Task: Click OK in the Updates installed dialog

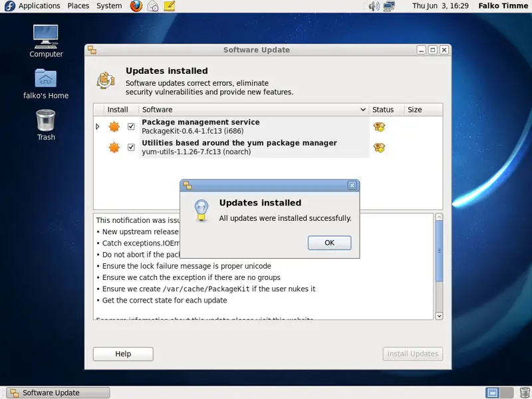Action: [x=329, y=243]
